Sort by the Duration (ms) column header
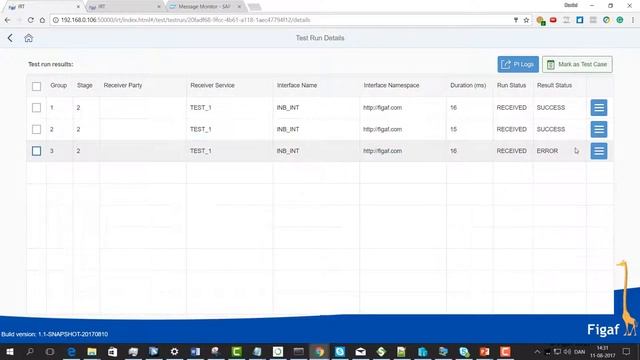The height and width of the screenshot is (360, 640). tap(468, 85)
